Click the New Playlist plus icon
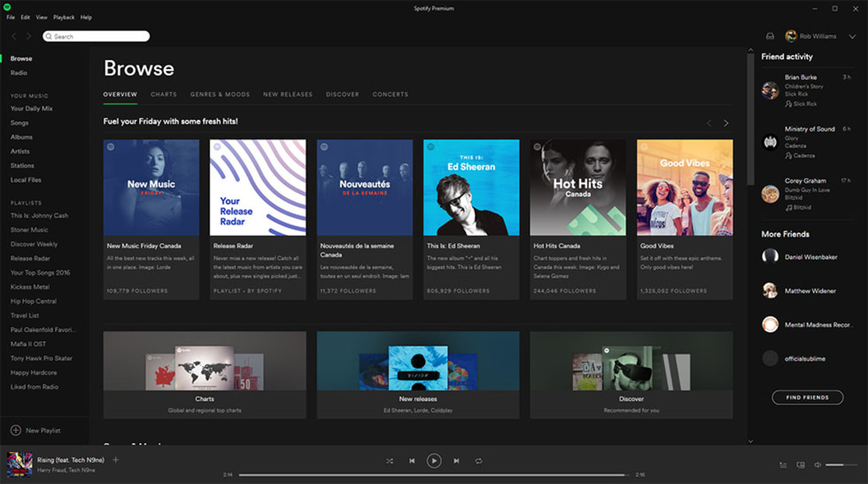Viewport: 868px width, 484px height. point(16,430)
